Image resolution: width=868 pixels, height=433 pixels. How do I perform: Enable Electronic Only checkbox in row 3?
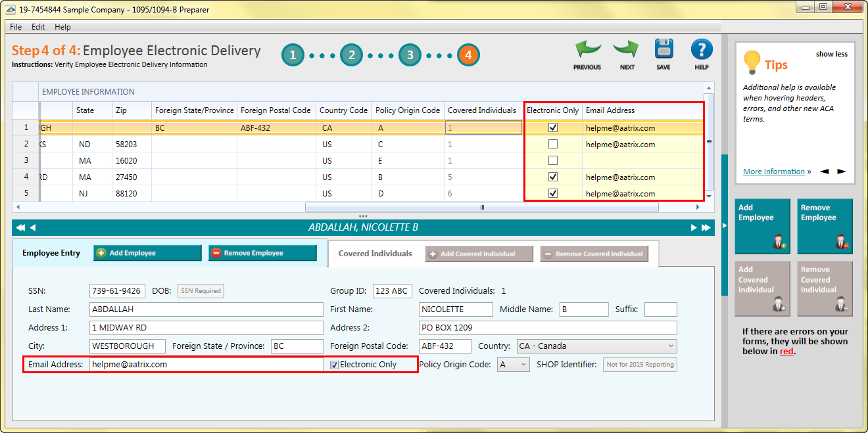[553, 161]
